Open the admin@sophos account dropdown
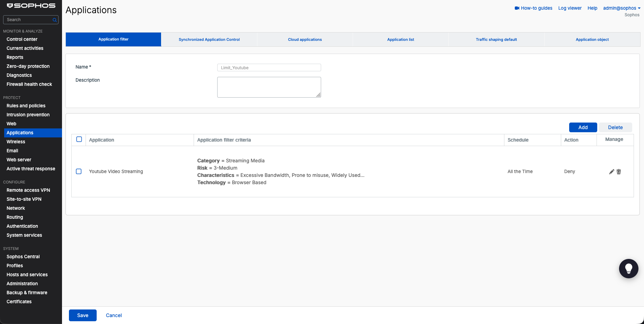644x324 pixels. 621,8
